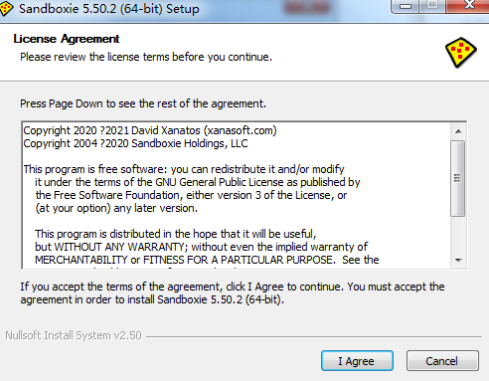Click the scrollbar track below the thumb

tap(458, 235)
